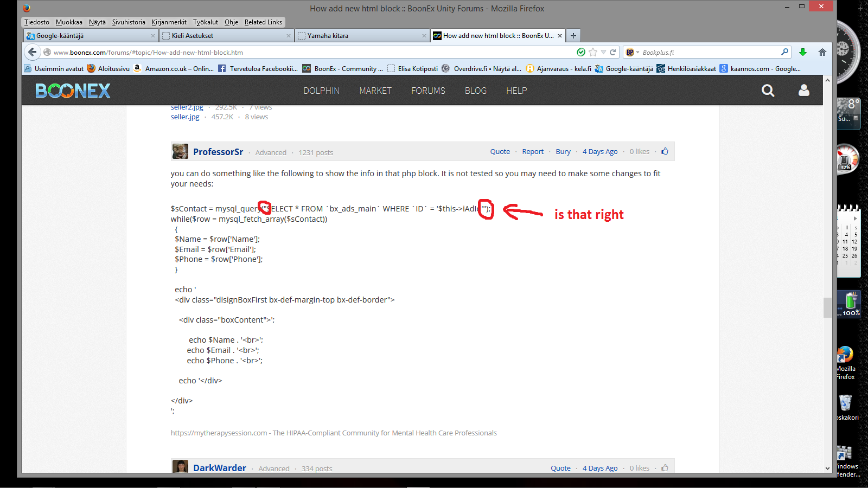Click thumbs-up on DarkWarder's post
Screen dimensions: 868x488
(x=665, y=468)
